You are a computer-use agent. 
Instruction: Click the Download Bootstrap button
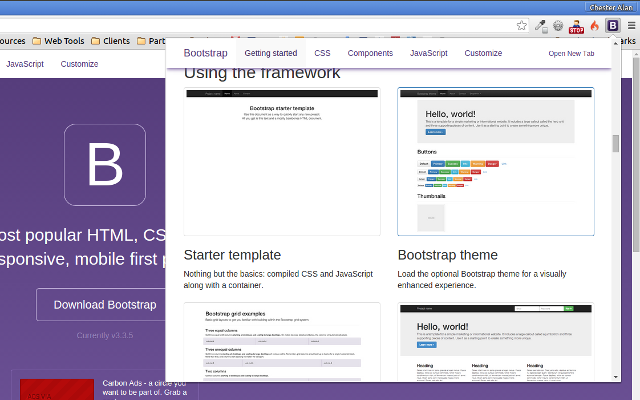(x=102, y=305)
